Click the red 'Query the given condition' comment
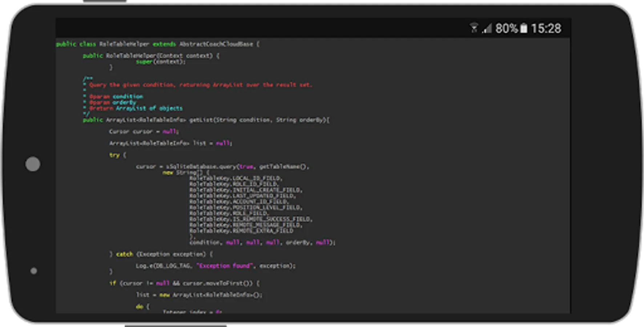 [201, 85]
